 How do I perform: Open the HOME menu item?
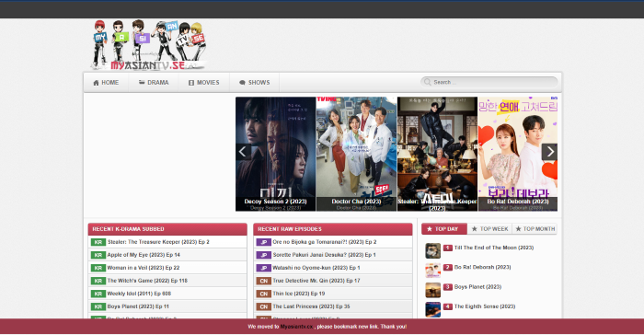(106, 82)
